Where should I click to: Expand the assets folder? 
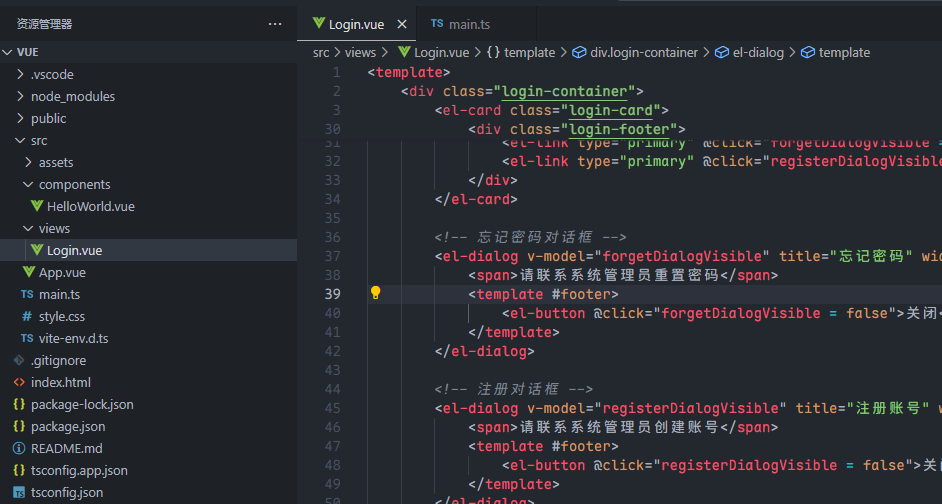[x=56, y=162]
